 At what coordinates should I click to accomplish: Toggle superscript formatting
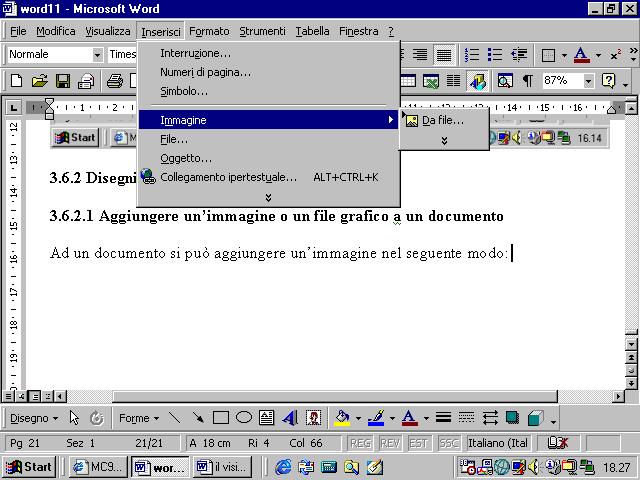tap(616, 55)
